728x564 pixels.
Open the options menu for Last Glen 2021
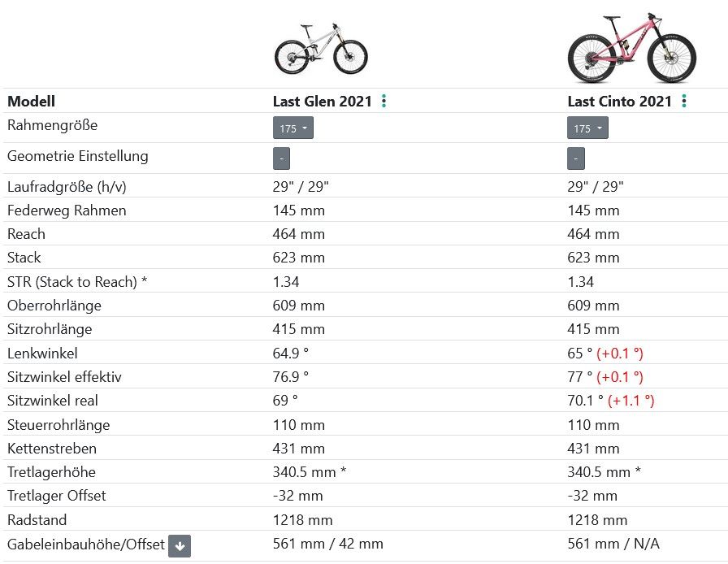coord(384,102)
